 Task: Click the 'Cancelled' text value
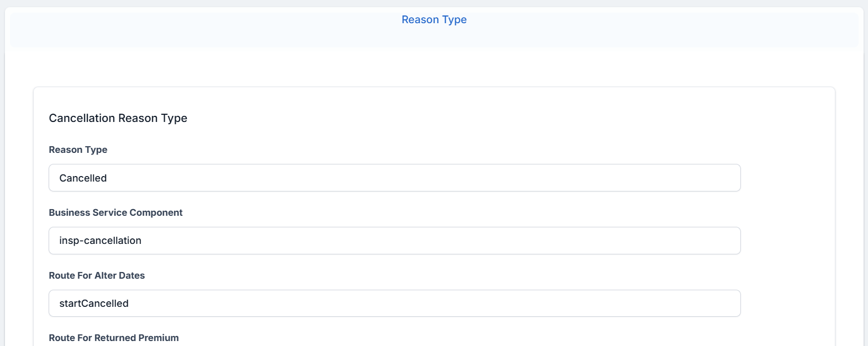[x=83, y=178]
